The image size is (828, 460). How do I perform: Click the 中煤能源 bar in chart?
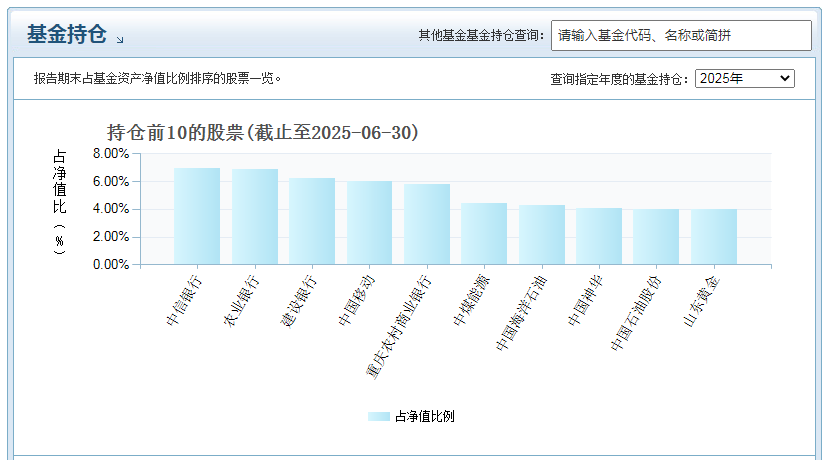click(x=484, y=233)
